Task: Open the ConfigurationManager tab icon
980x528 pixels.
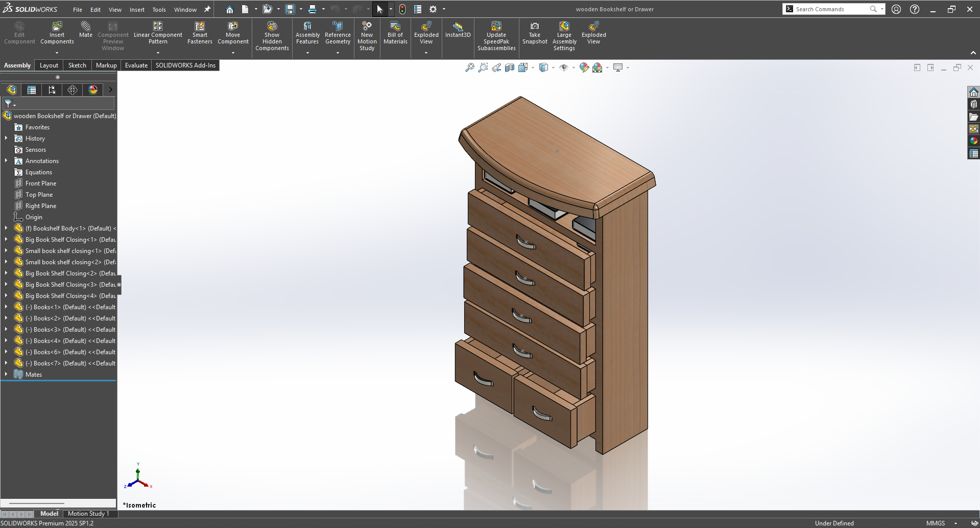Action: click(x=52, y=90)
